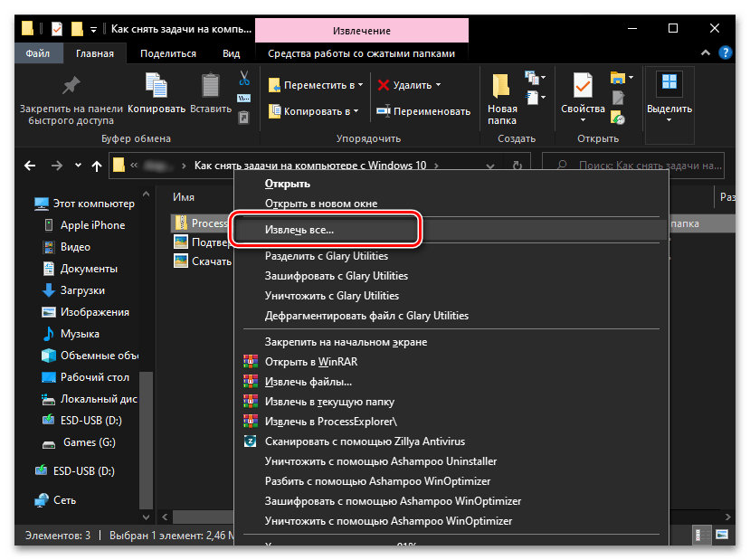
Task: Expand the Copy To dropdown
Action: 356,111
